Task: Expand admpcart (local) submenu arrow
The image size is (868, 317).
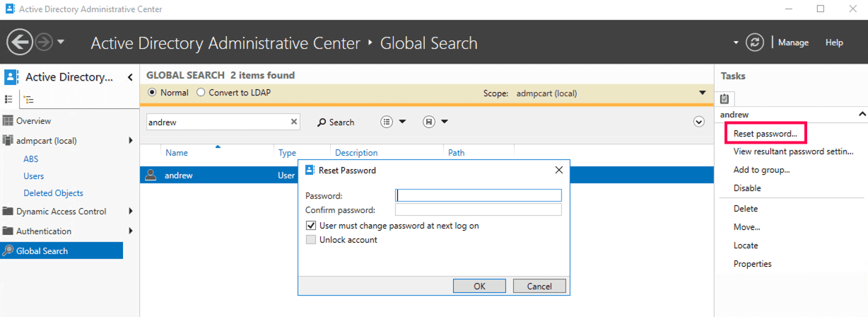Action: pyautogui.click(x=131, y=140)
